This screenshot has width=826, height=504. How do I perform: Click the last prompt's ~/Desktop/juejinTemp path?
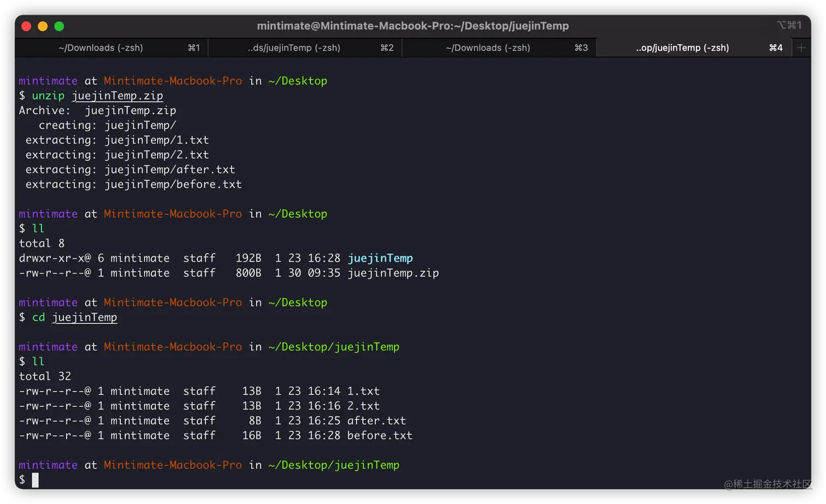(x=334, y=465)
